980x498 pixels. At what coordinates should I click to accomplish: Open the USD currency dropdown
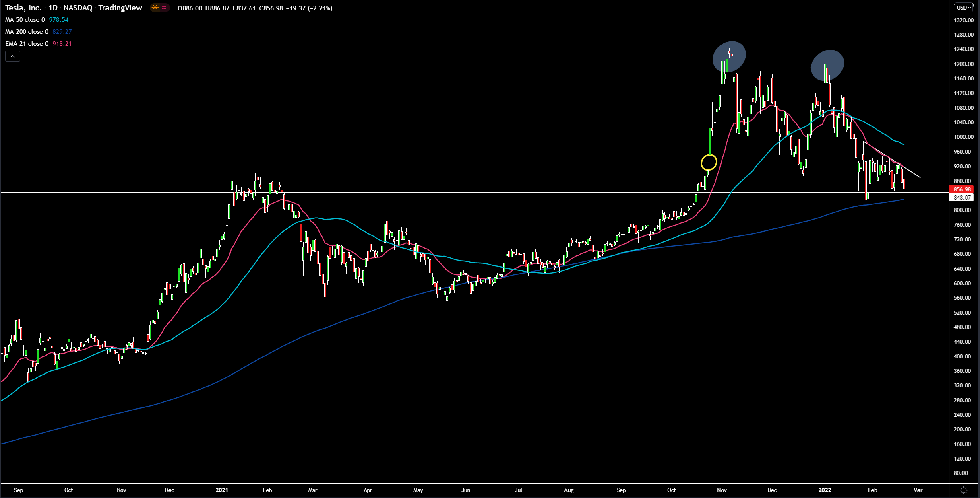click(x=964, y=8)
